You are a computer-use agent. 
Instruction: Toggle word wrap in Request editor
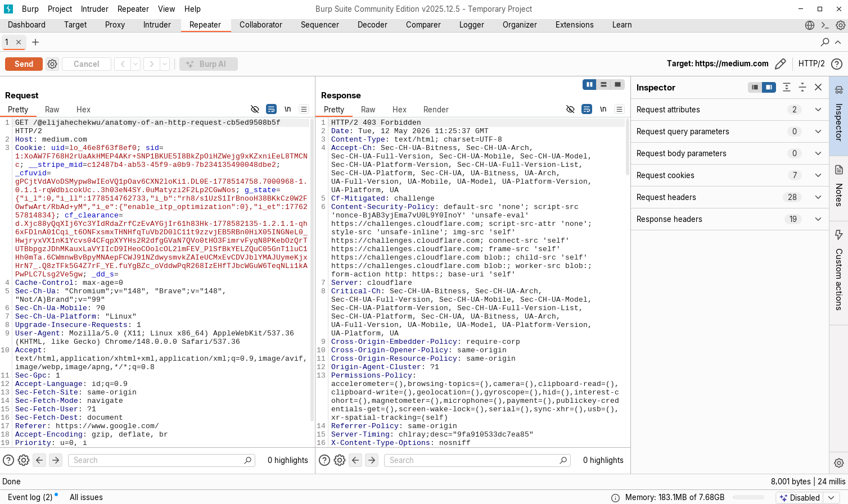pyautogui.click(x=271, y=109)
